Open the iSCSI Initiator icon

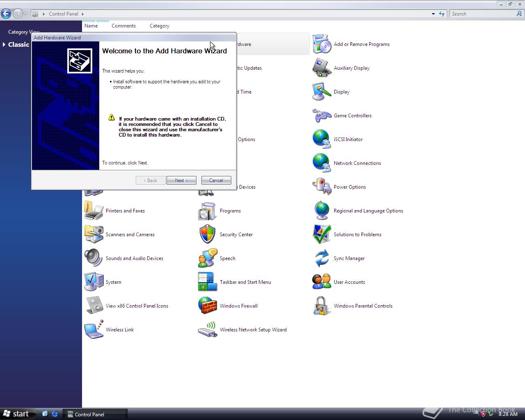pyautogui.click(x=322, y=139)
